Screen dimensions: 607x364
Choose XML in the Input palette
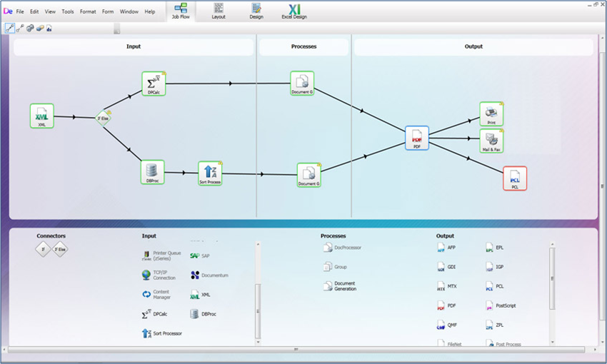[200, 295]
